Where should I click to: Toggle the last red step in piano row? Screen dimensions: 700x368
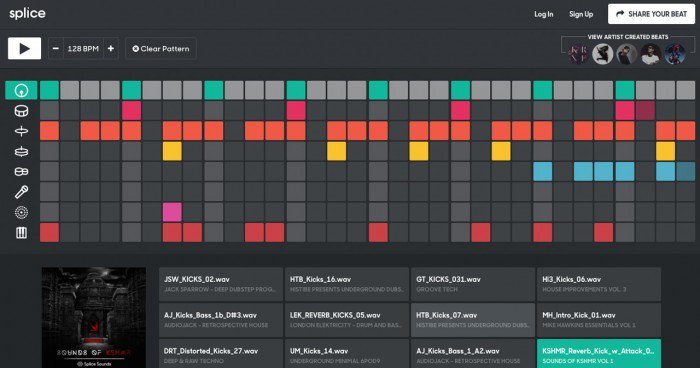(x=604, y=233)
